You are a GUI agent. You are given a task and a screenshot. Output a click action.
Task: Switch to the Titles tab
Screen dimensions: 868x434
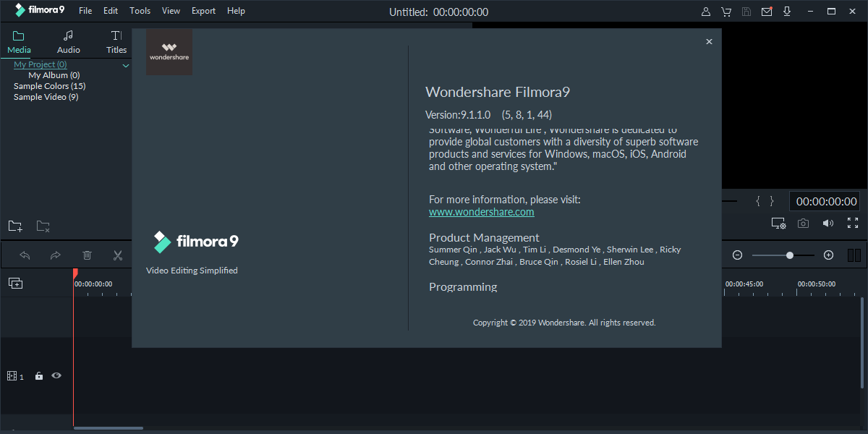pyautogui.click(x=116, y=42)
